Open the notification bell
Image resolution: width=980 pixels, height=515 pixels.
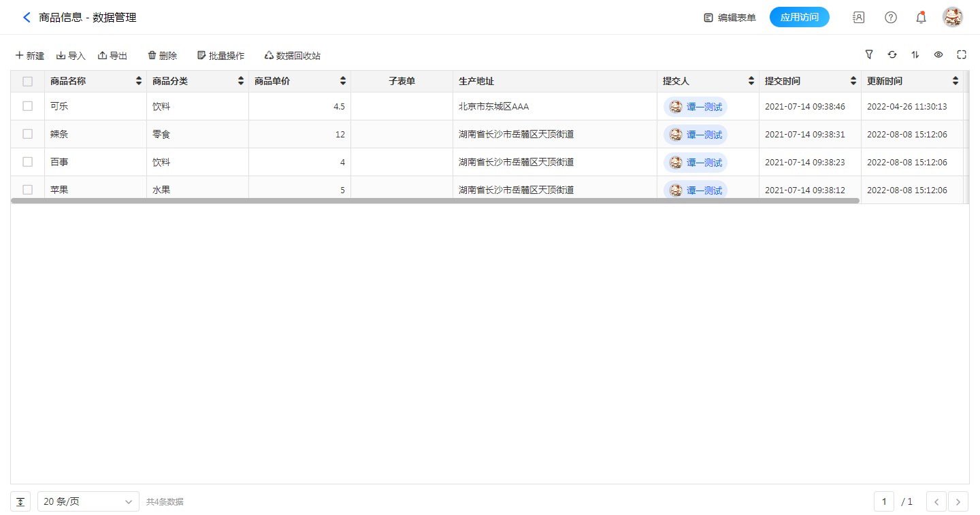921,18
